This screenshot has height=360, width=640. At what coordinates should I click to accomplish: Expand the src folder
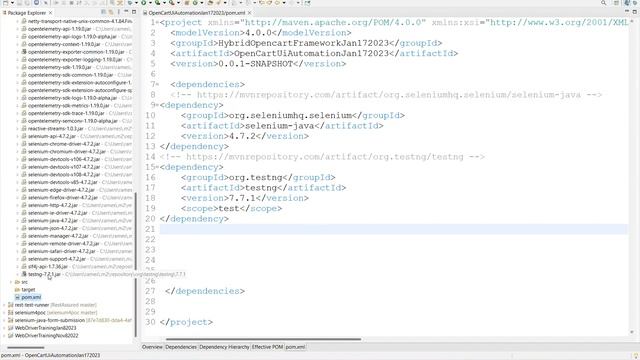[11, 282]
